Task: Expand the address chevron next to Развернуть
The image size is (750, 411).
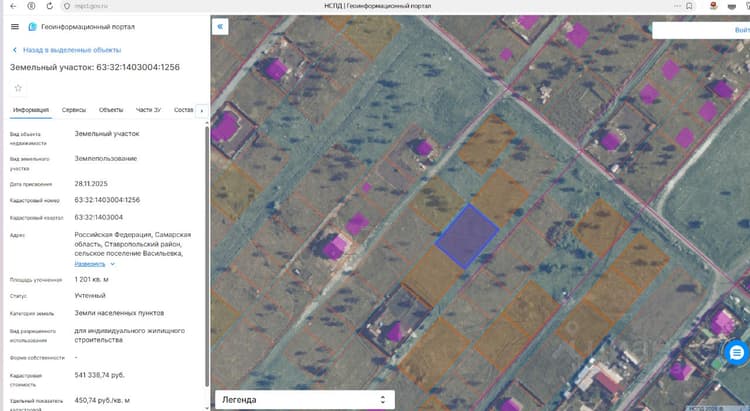Action: tap(113, 264)
